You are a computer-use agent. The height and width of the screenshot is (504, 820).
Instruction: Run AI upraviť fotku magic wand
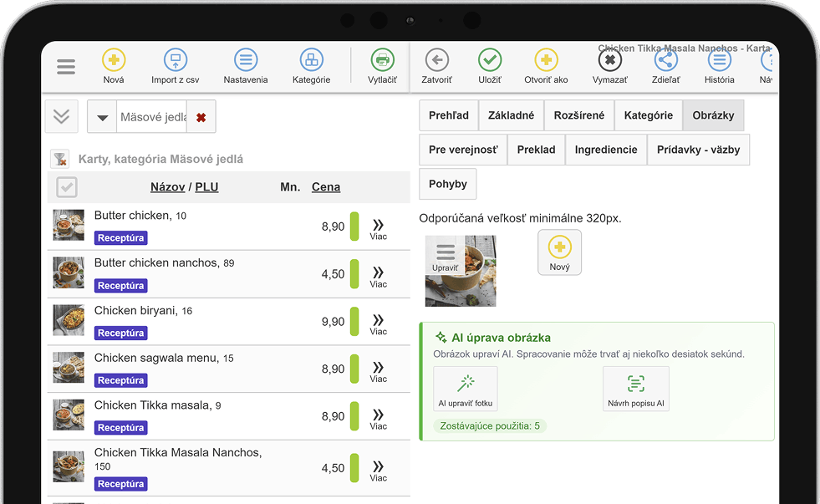click(466, 389)
